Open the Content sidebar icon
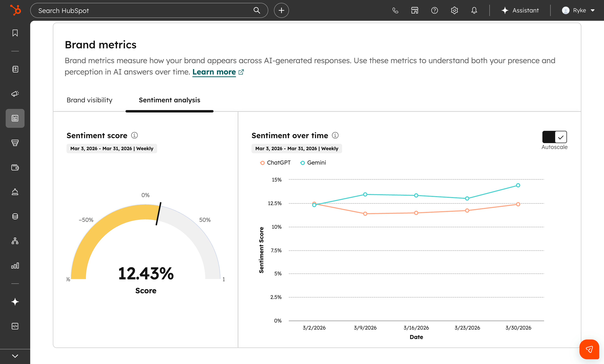604x364 pixels. pos(15,118)
